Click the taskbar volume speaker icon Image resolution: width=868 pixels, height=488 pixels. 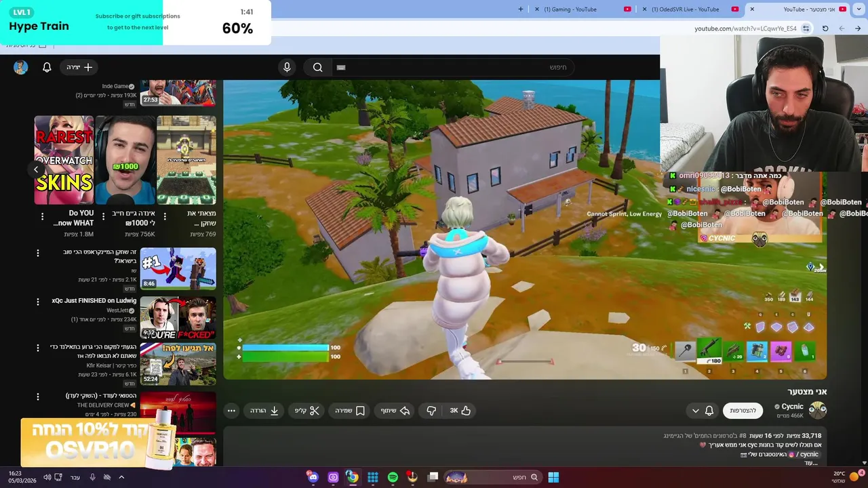pos(47,477)
